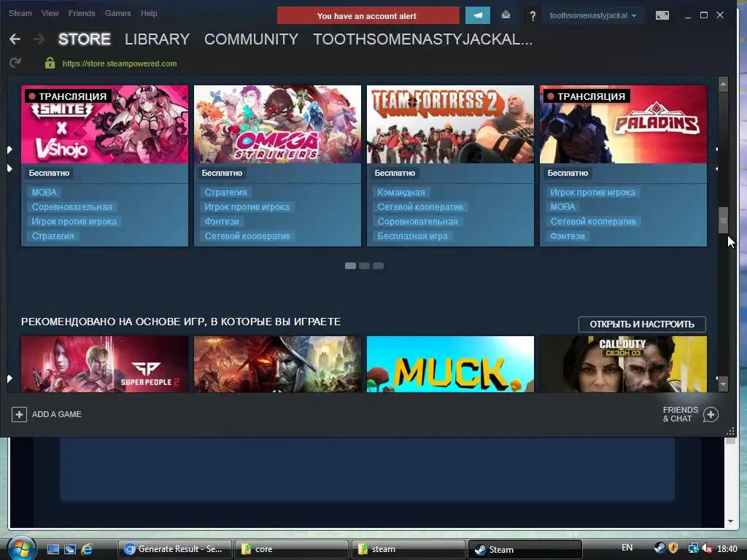The image size is (747, 560).
Task: Switch to the steam folder taskbar button
Action: coord(409,549)
